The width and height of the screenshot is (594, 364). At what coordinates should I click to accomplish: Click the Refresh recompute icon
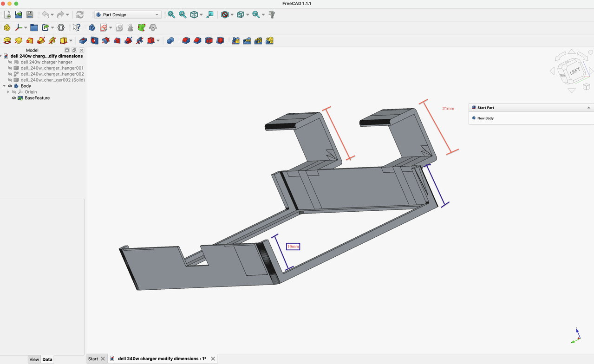pyautogui.click(x=80, y=15)
